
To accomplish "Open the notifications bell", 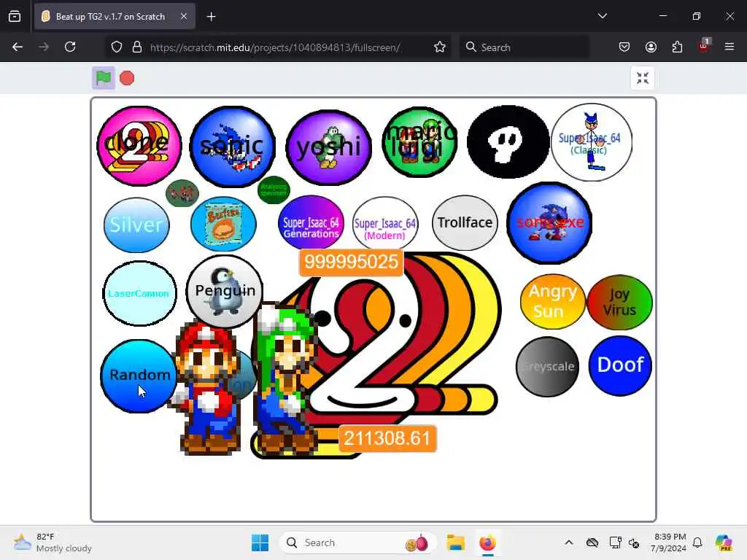I will tap(697, 542).
